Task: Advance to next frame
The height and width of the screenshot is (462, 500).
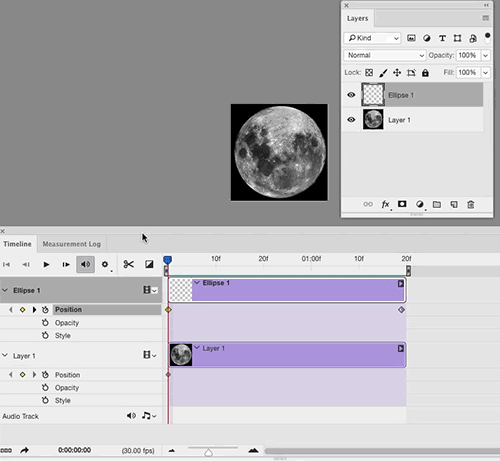Action: 66,264
